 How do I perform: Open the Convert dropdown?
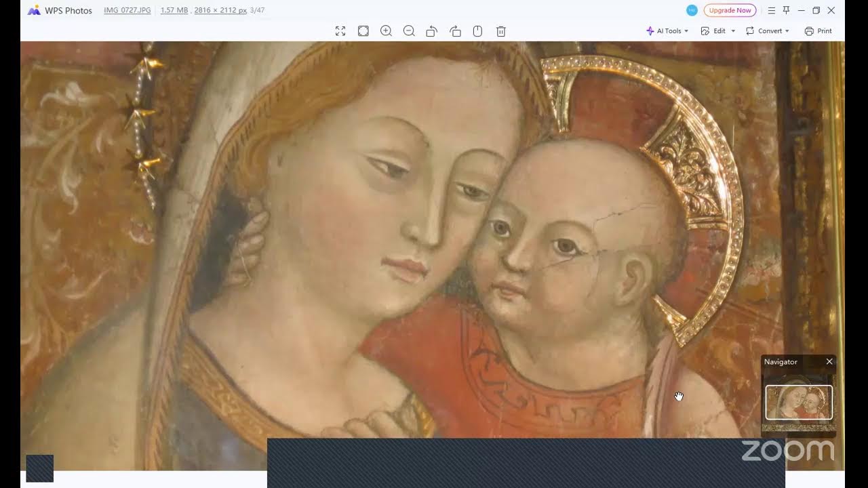768,31
